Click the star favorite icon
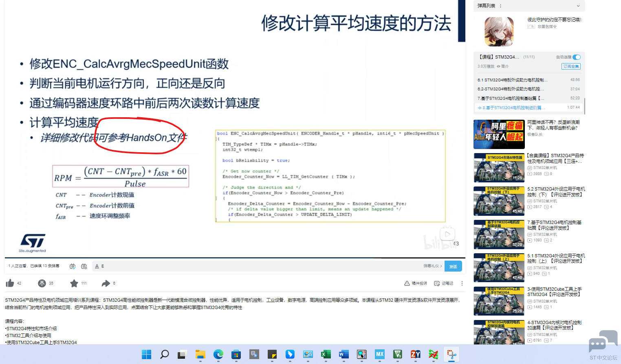This screenshot has width=621, height=364. 74,283
